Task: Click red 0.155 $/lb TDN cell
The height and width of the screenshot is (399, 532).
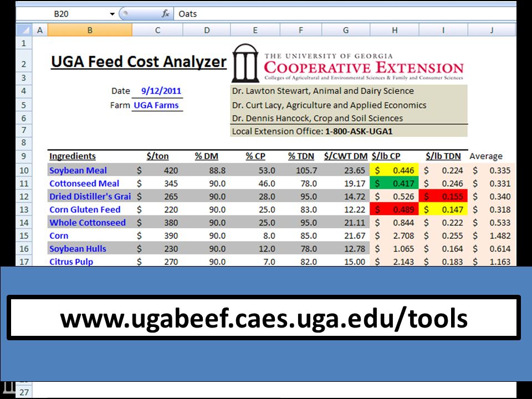Action: tap(443, 196)
